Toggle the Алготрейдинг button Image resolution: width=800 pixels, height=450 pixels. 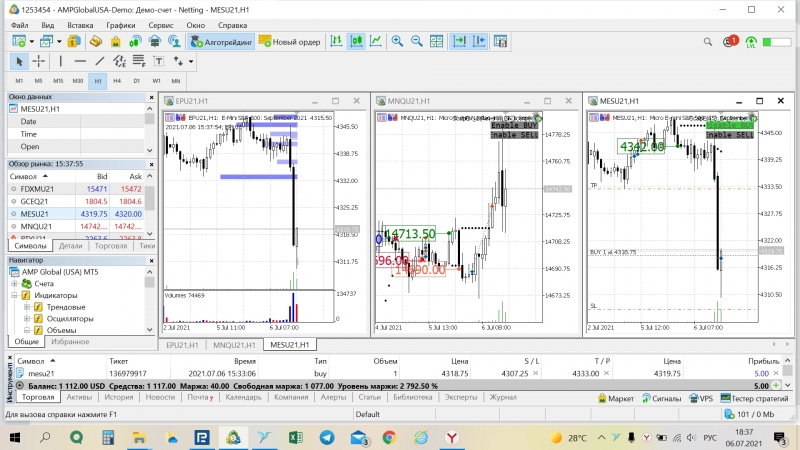(220, 42)
